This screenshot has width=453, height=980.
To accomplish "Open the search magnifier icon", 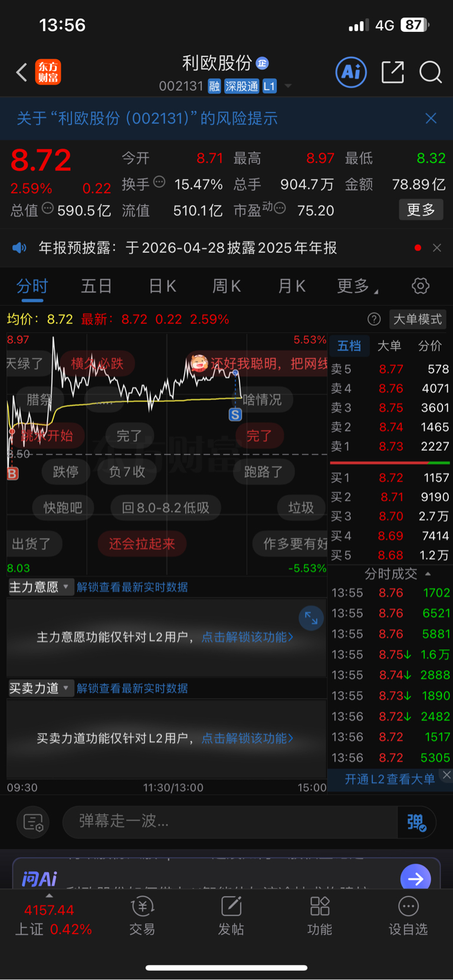I will coord(431,72).
